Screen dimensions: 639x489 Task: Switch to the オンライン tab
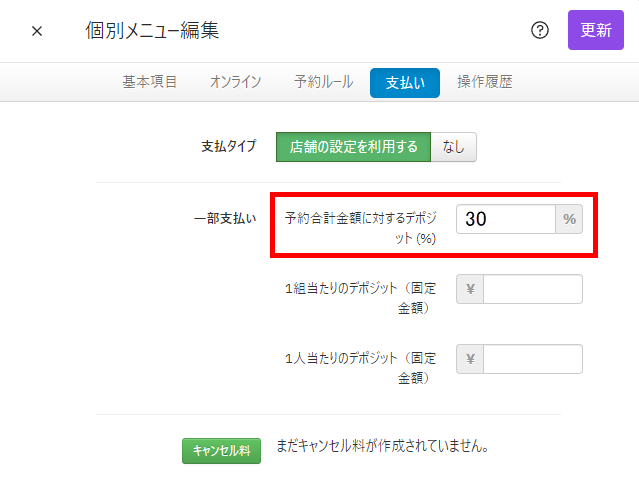[236, 82]
